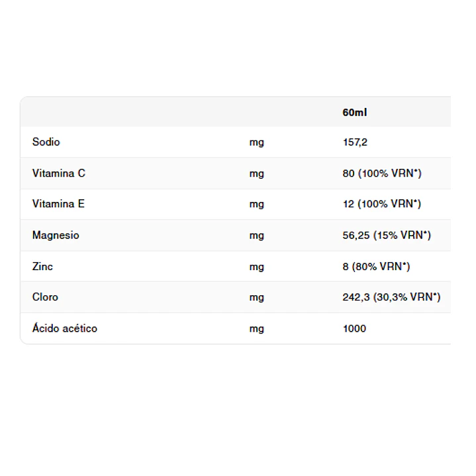The width and height of the screenshot is (476, 476).
Task: Select the Vitamina E row label
Action: (x=58, y=204)
